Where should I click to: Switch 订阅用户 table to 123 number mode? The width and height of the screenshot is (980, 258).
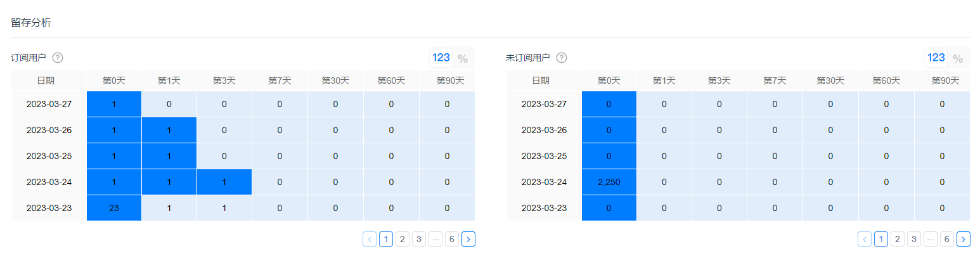tap(441, 58)
